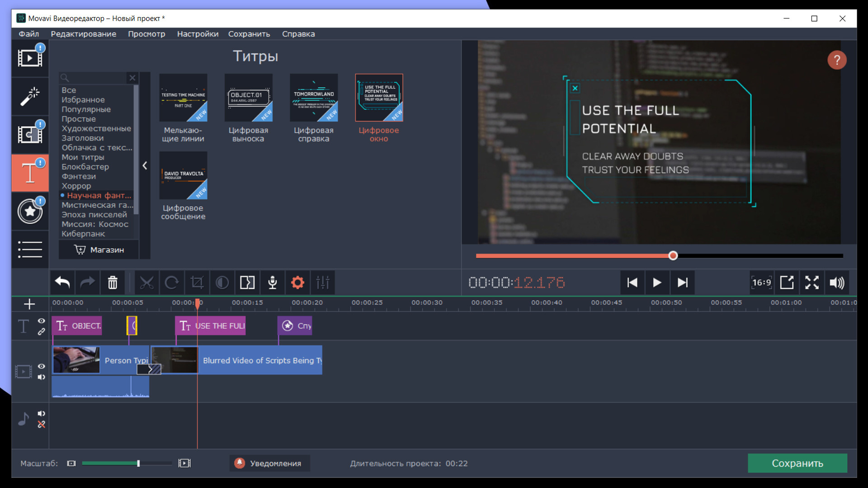Image resolution: width=868 pixels, height=488 pixels.
Task: Open the Редактирование menu
Action: point(83,34)
